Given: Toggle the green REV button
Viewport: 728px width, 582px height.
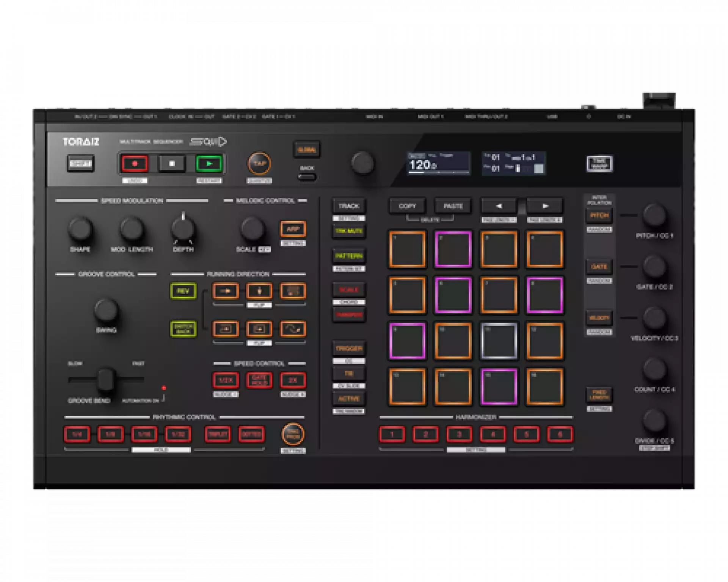Looking at the screenshot, I should (183, 291).
